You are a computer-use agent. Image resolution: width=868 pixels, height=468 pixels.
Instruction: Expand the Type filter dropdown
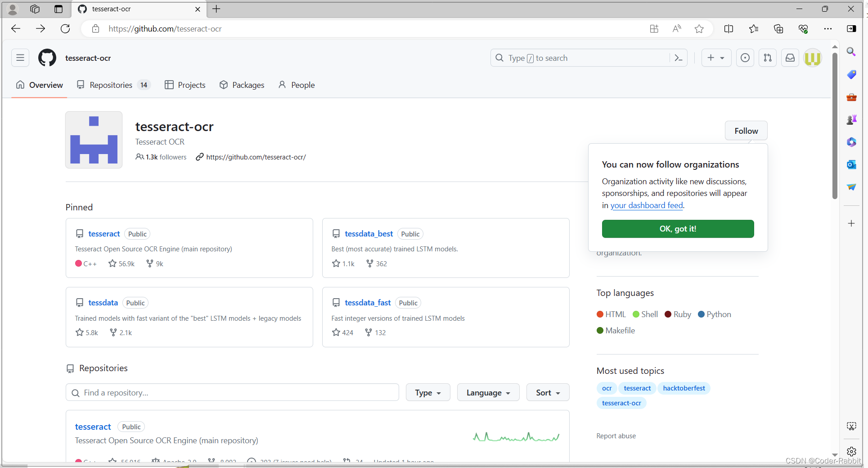click(428, 392)
